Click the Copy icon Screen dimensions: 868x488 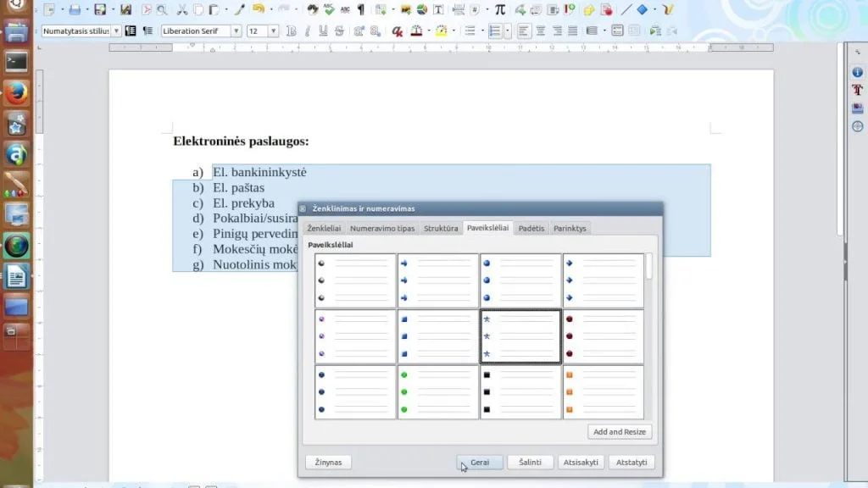(x=198, y=10)
